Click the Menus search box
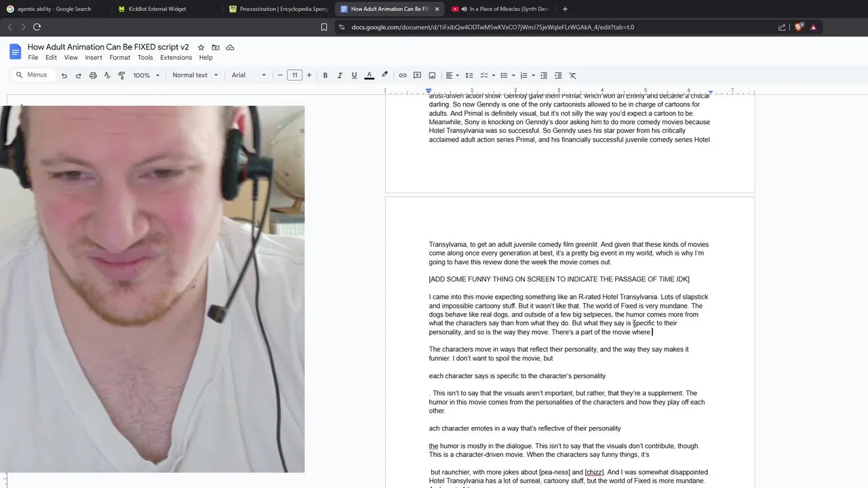 click(x=32, y=75)
